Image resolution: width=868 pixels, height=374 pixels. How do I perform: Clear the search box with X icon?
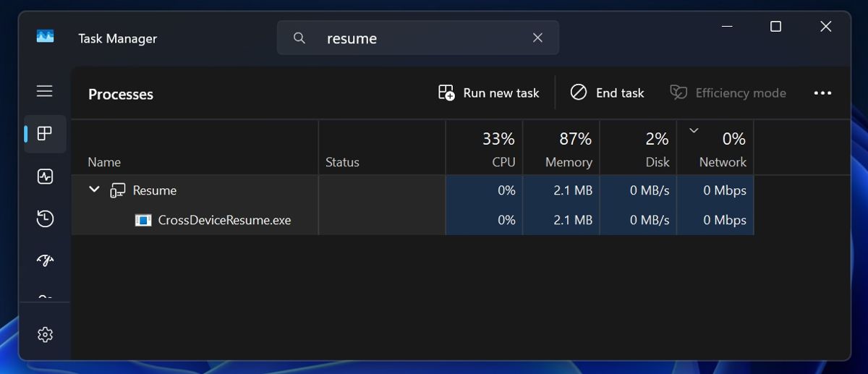tap(537, 38)
